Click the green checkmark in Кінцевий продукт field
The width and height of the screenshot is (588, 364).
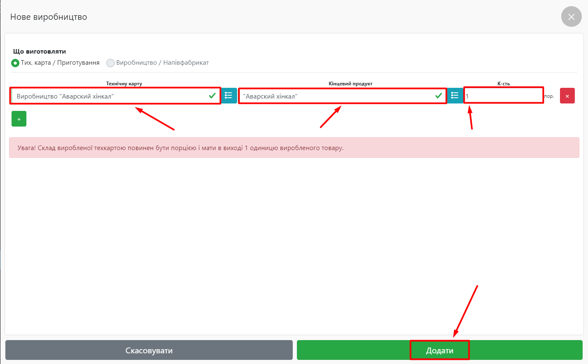pyautogui.click(x=438, y=96)
